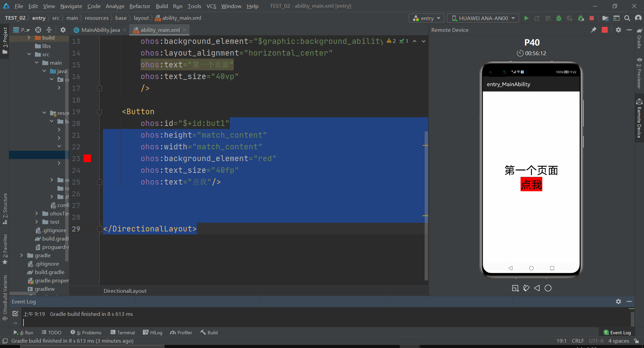Open the Project Structure icon
This screenshot has width=644, height=348.
click(x=605, y=18)
